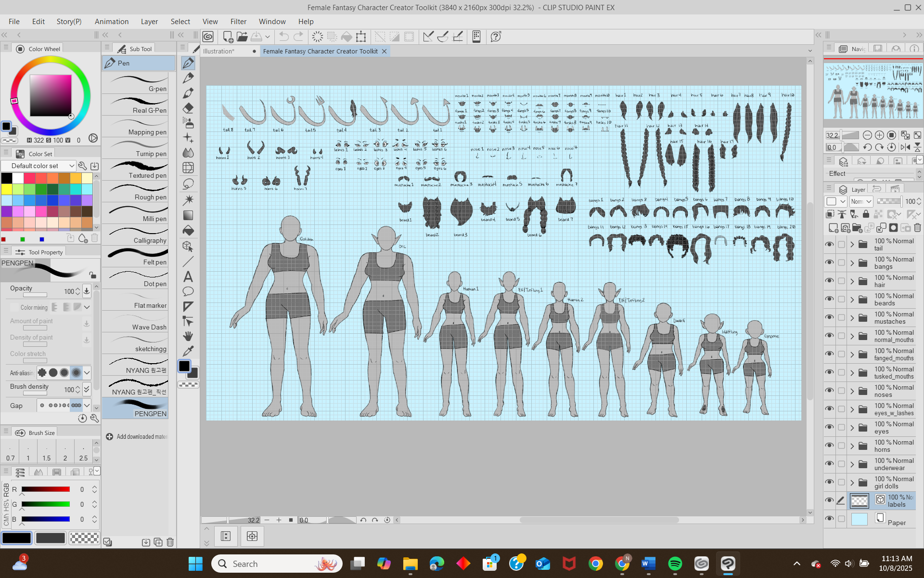Open Spotify from the taskbar
Image resolution: width=924 pixels, height=578 pixels.
click(x=675, y=564)
